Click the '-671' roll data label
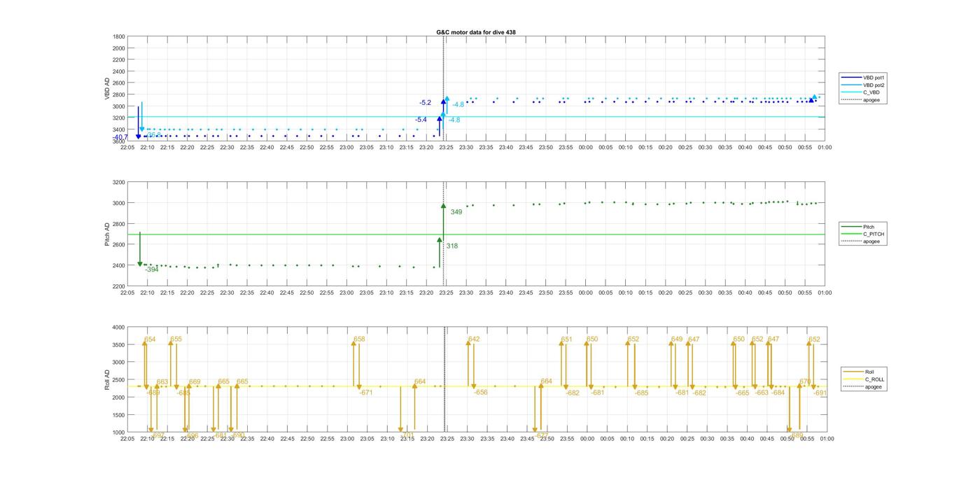 point(366,393)
